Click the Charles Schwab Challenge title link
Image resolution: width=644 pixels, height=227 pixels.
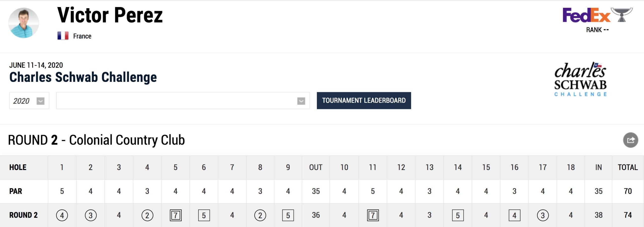(83, 77)
